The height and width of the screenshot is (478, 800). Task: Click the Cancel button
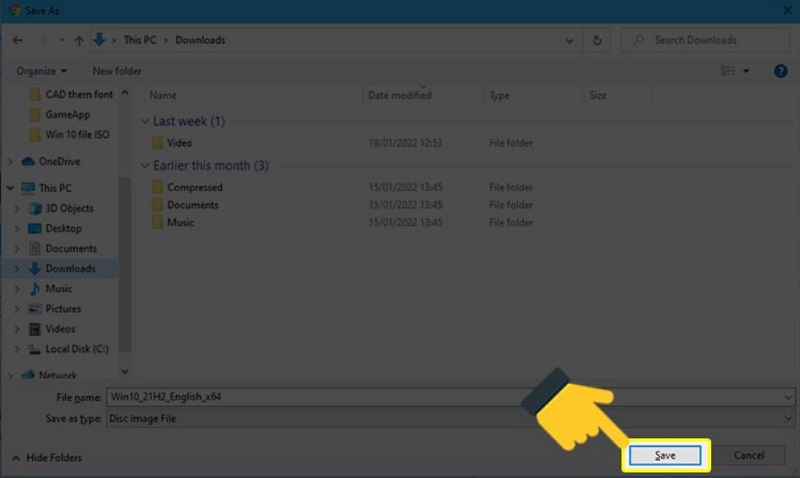[749, 456]
